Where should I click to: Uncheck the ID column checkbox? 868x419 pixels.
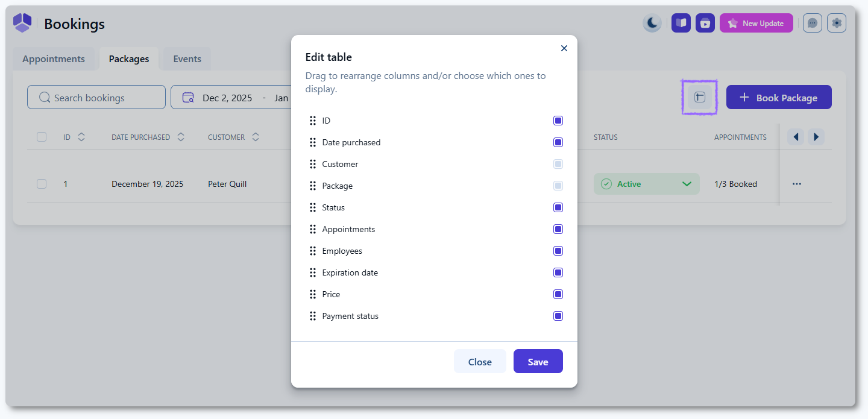click(558, 121)
